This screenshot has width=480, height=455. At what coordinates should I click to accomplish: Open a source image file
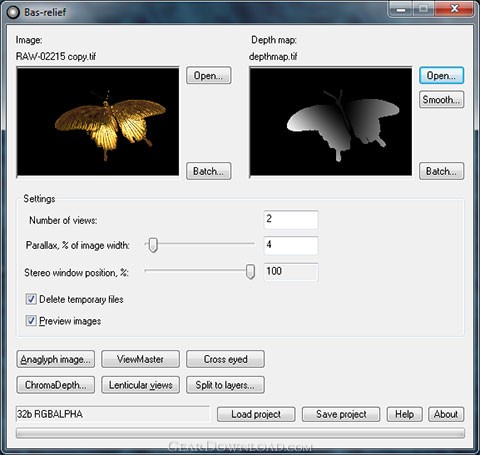tap(209, 75)
